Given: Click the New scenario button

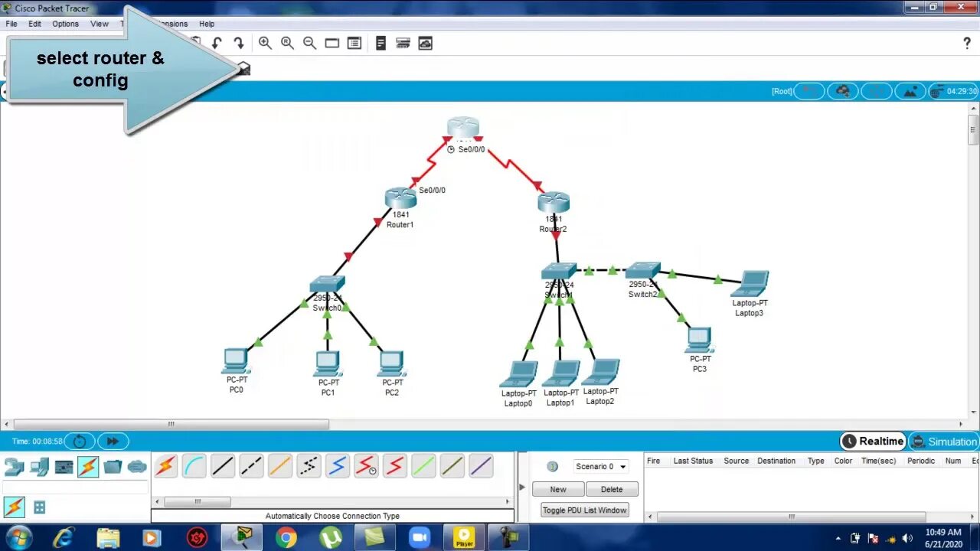Looking at the screenshot, I should [558, 489].
